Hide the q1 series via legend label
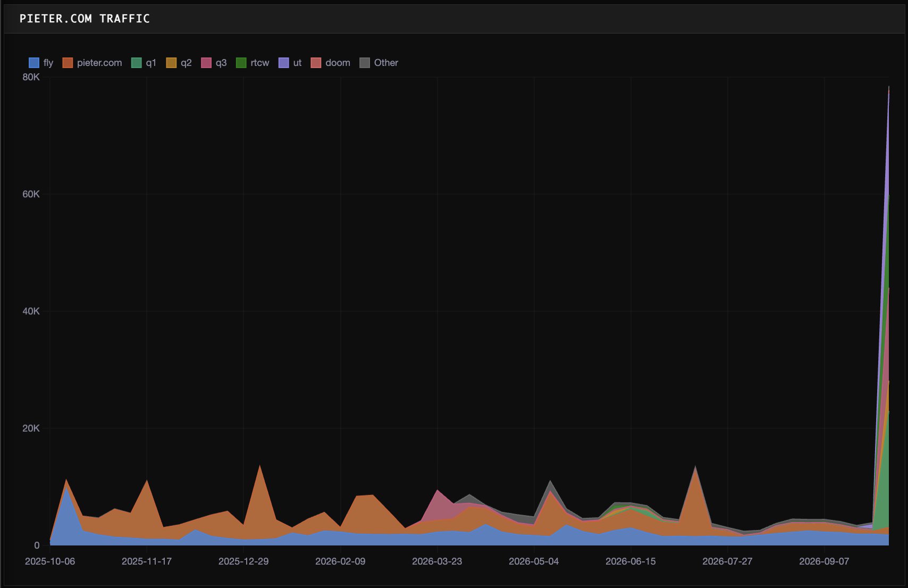This screenshot has width=908, height=588. pyautogui.click(x=151, y=63)
